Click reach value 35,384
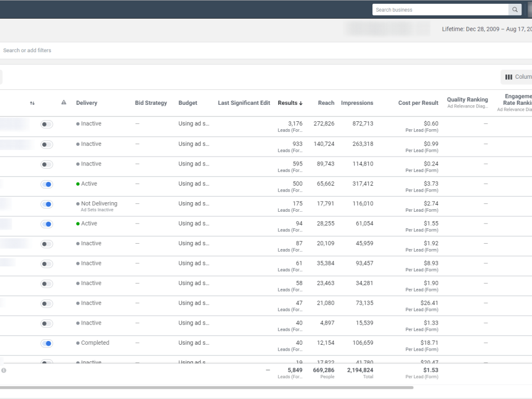The image size is (532, 399). pos(326,263)
